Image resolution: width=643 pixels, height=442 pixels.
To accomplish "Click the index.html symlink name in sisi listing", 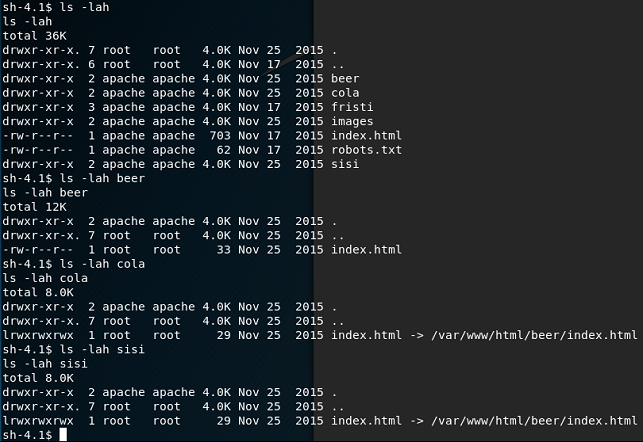I will pos(366,421).
